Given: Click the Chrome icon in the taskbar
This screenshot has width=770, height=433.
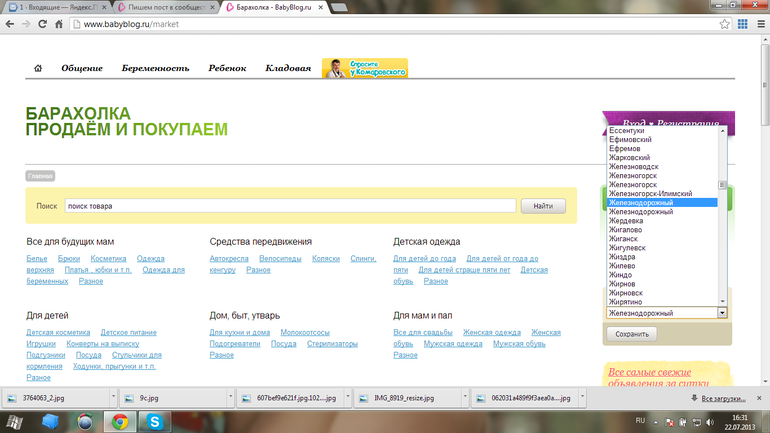Looking at the screenshot, I should (x=119, y=422).
